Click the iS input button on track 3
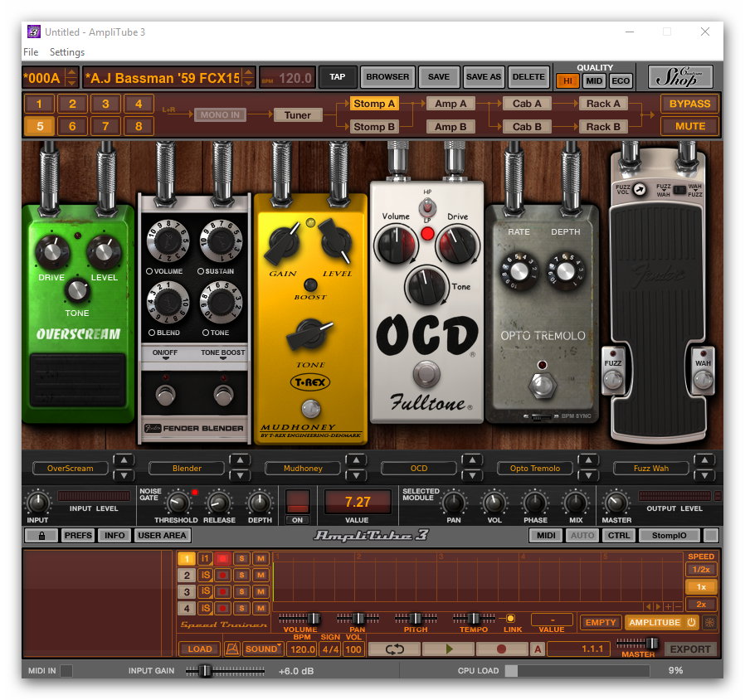 205,591
